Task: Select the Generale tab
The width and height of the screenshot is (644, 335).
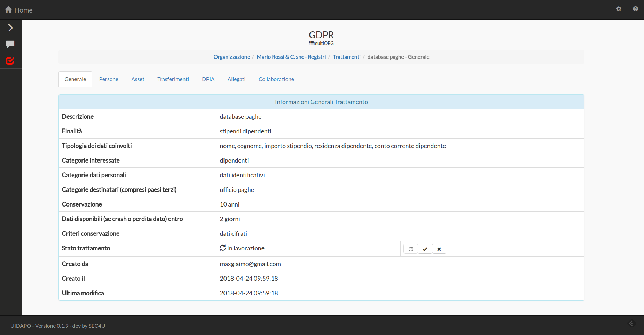Action: [x=75, y=79]
